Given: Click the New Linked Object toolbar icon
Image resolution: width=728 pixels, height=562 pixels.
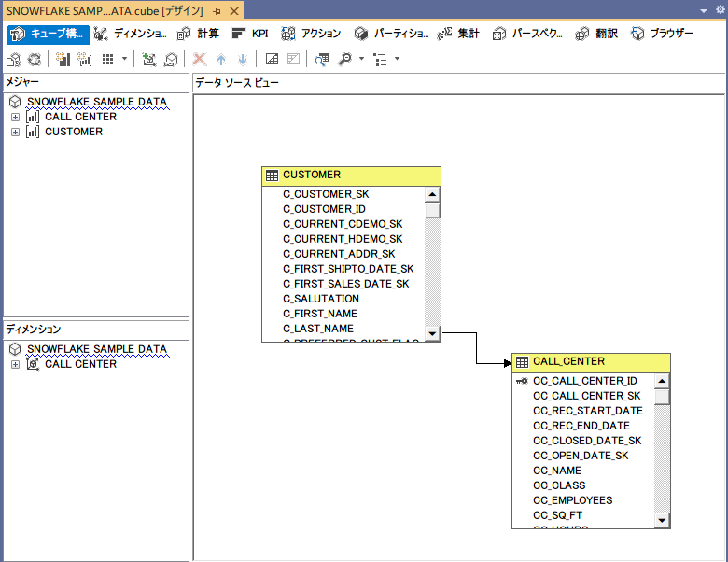Looking at the screenshot, I should (171, 60).
